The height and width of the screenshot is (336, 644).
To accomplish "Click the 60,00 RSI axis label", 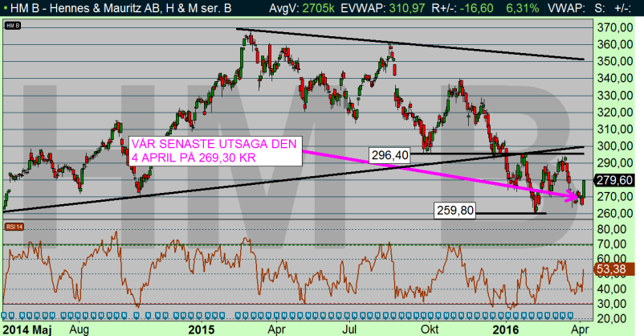I will 612,259.
